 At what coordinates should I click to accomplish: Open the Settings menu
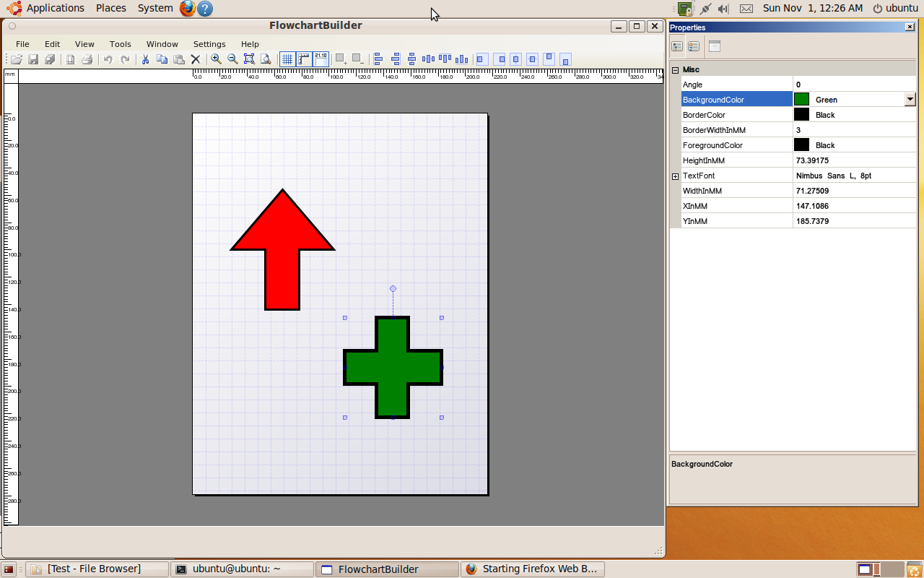[x=209, y=44]
